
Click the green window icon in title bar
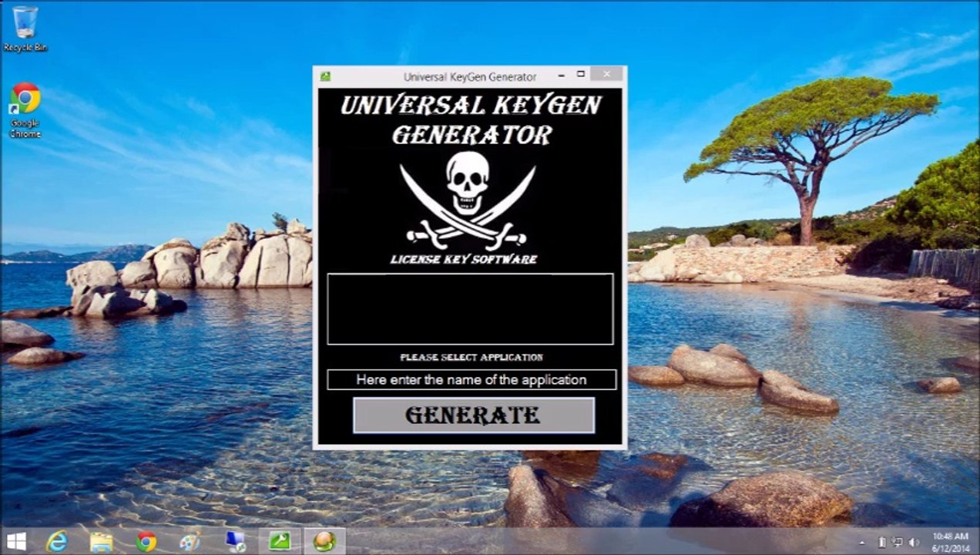[326, 76]
